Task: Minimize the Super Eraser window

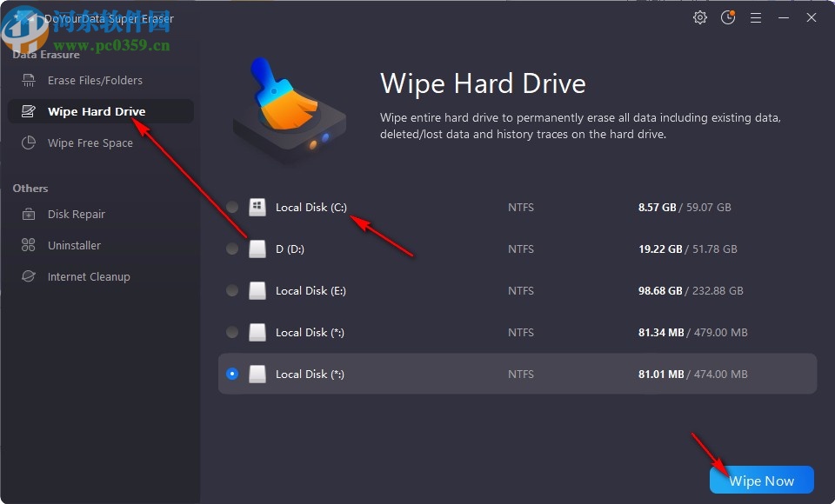Action: tap(784, 17)
